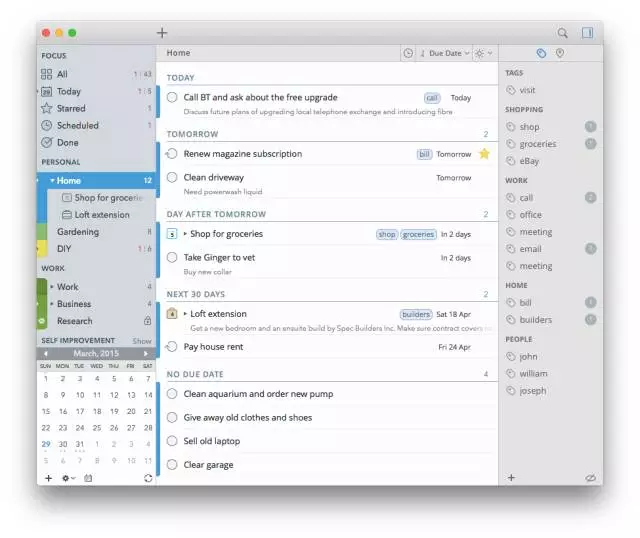Open search with the magnifier icon
The image size is (640, 538).
tap(562, 33)
